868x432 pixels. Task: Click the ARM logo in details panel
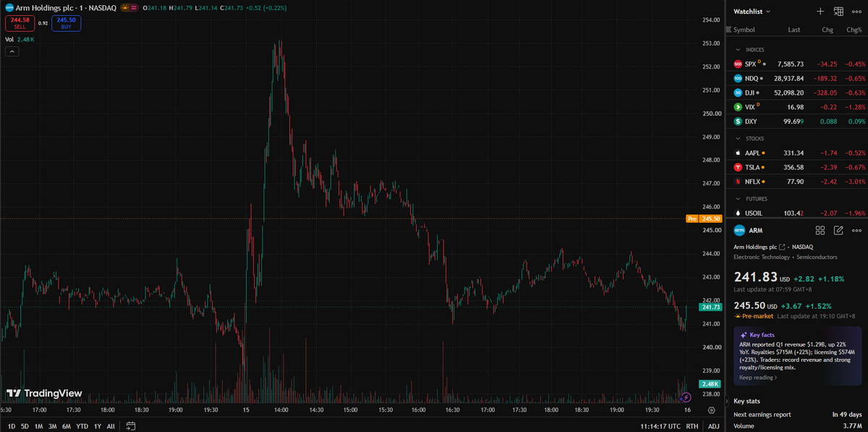coord(739,230)
